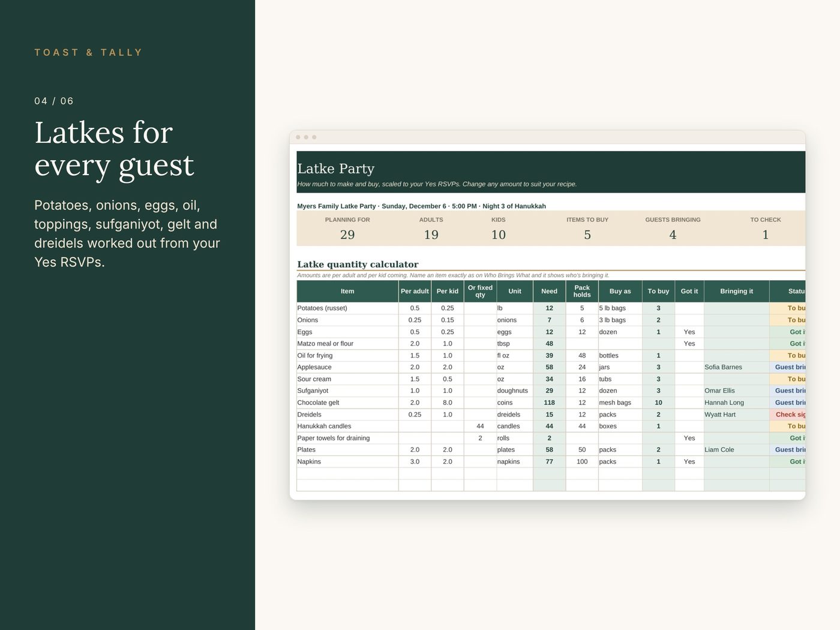Click the Check status in Dreidels row
The width and height of the screenshot is (840, 630).
788,415
